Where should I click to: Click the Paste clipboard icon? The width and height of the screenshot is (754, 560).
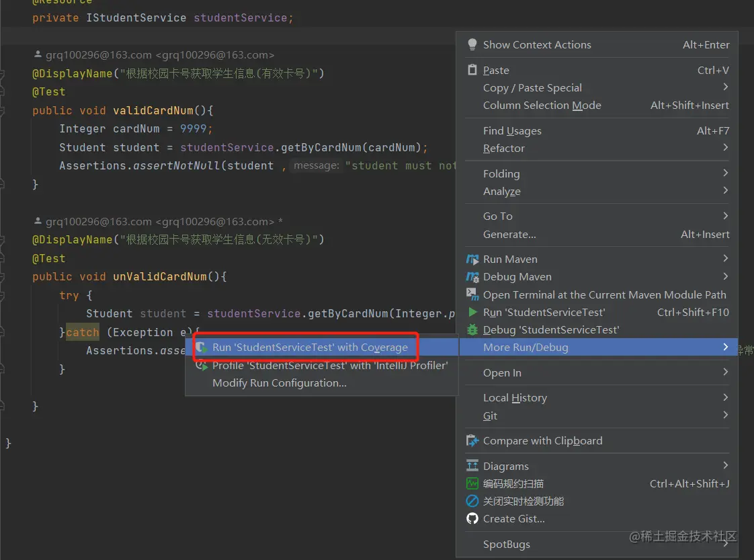[x=472, y=70]
